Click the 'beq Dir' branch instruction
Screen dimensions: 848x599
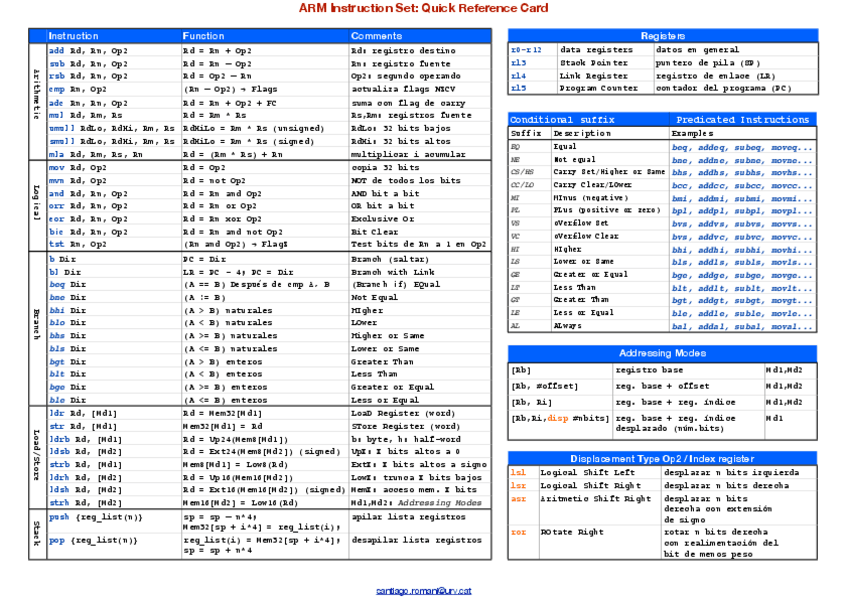[x=67, y=284]
